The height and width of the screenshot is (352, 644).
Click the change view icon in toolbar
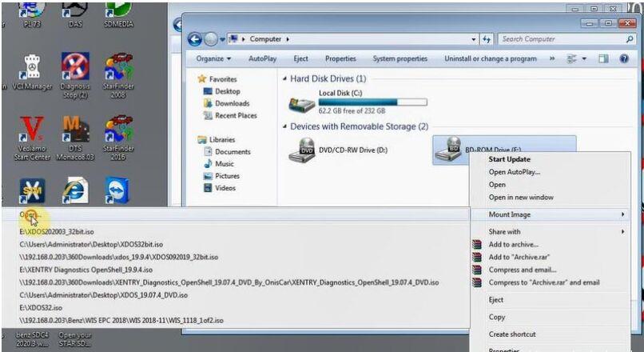click(x=572, y=59)
